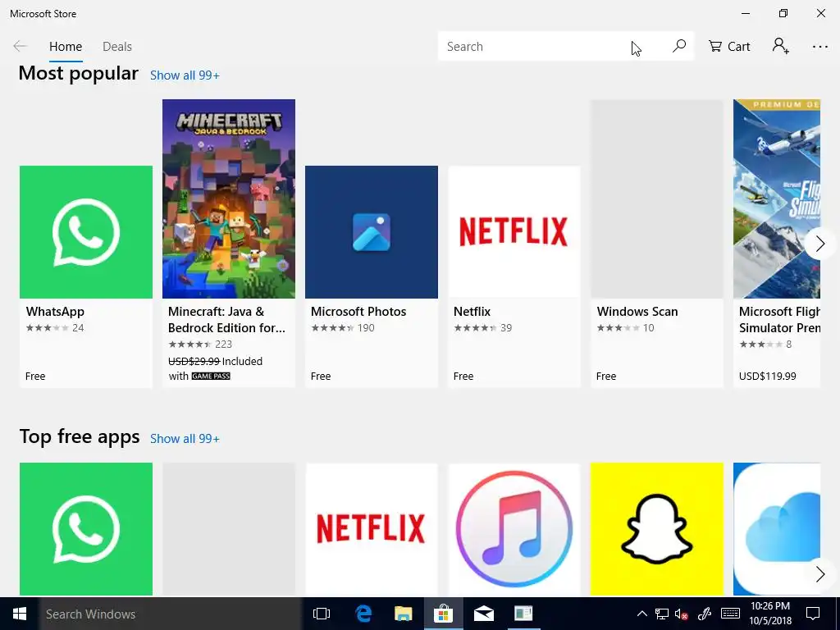Open the touch keyboard tray icon

coord(731,614)
